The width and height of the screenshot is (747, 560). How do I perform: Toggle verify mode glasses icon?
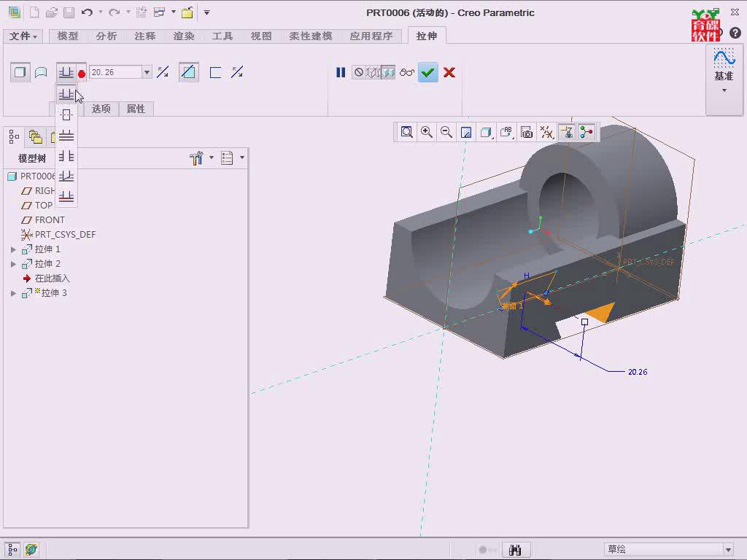(407, 72)
